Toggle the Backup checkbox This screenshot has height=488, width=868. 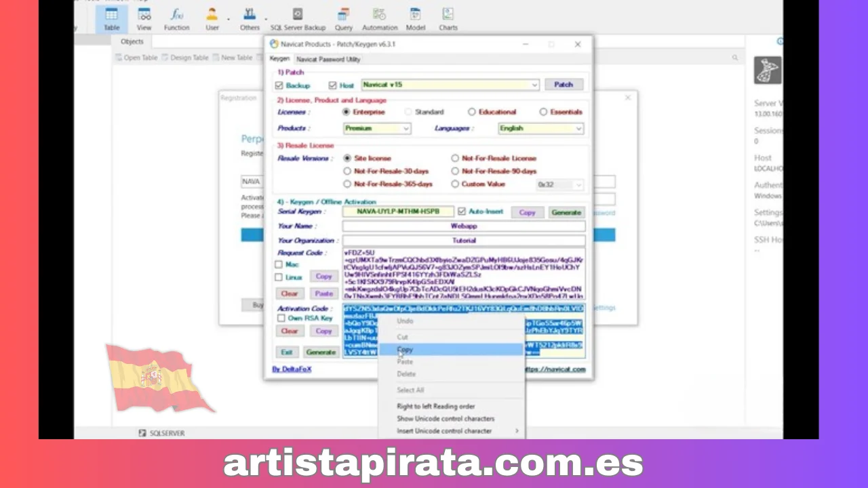(x=279, y=85)
